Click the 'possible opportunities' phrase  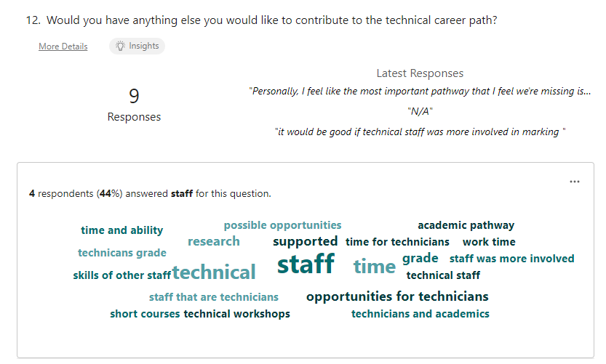click(282, 225)
